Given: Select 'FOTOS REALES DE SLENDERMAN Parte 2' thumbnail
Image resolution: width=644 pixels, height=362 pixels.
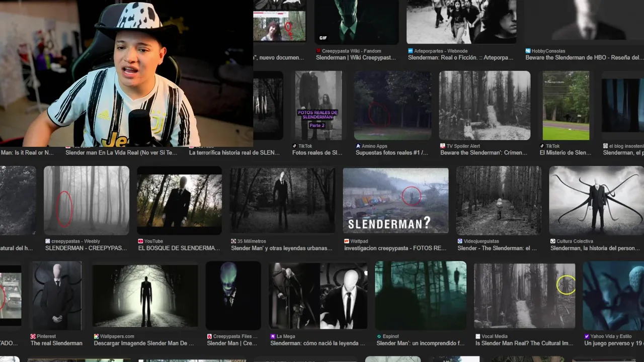Looking at the screenshot, I should coord(318,106).
